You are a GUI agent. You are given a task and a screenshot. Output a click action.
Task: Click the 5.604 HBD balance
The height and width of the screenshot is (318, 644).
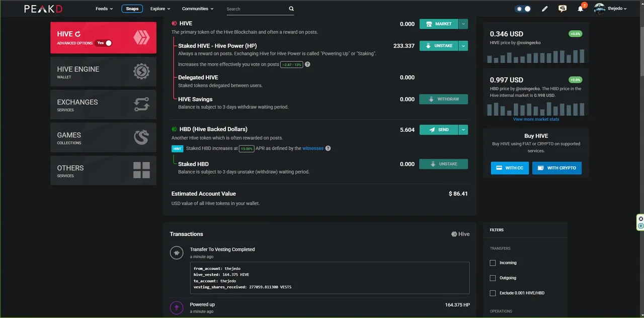coord(407,130)
